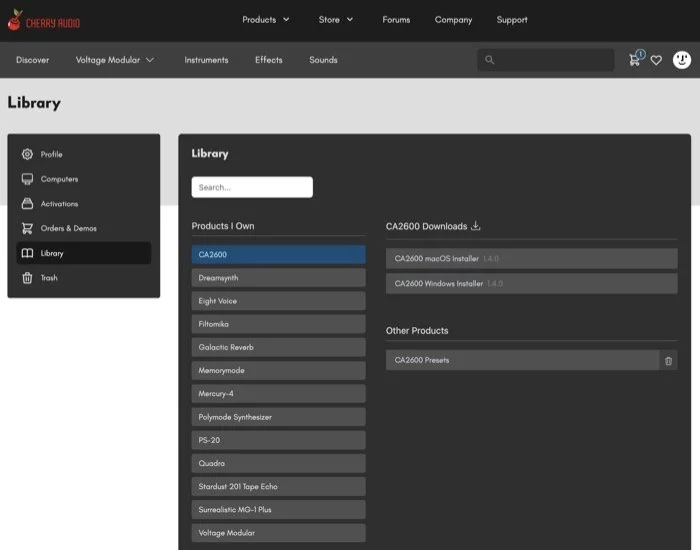
Task: Click the Cherry Audio logo
Action: (x=44, y=21)
